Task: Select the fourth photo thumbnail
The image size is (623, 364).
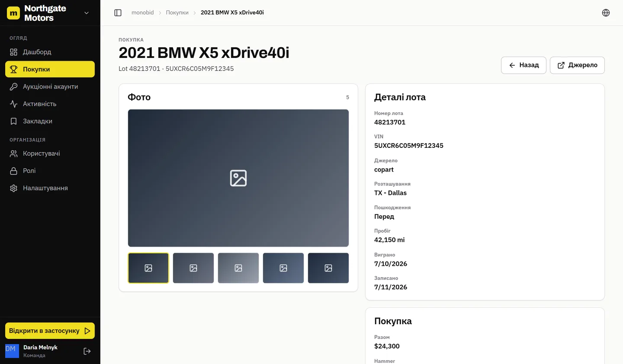Action: tap(283, 268)
